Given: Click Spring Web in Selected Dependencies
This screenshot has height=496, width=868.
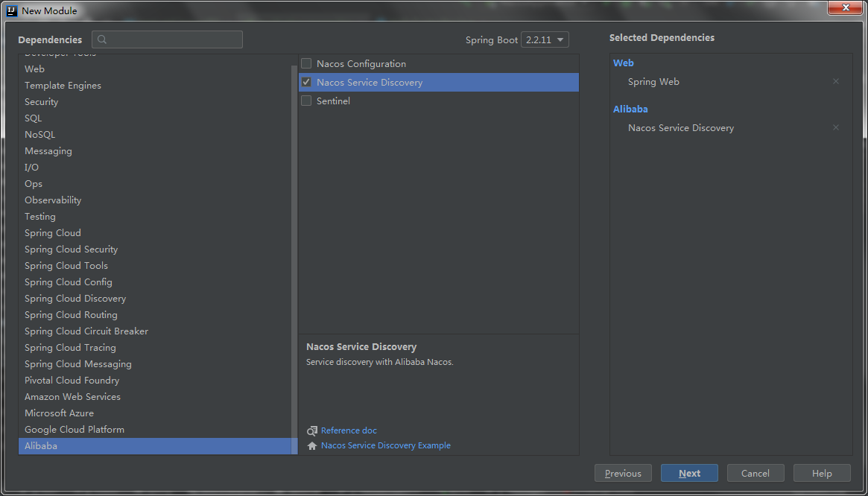Looking at the screenshot, I should point(653,82).
